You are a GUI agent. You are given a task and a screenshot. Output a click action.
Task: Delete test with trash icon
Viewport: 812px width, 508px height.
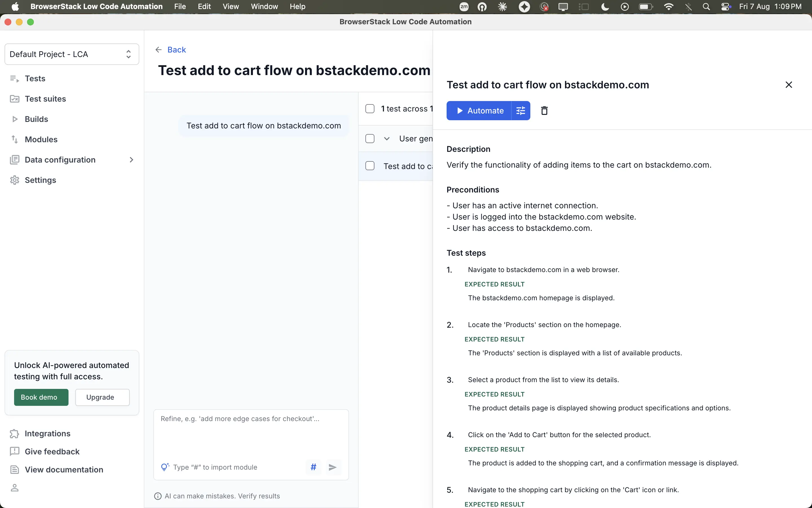tap(544, 111)
